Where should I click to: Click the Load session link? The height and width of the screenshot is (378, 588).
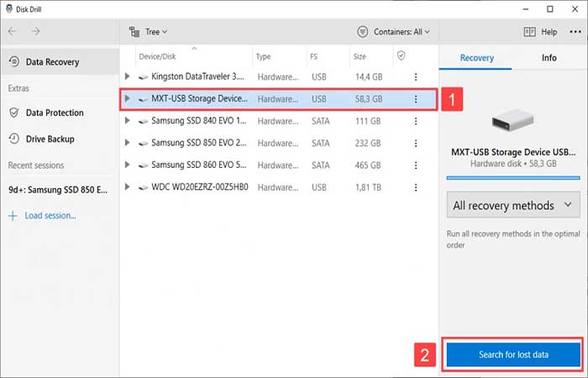click(49, 216)
